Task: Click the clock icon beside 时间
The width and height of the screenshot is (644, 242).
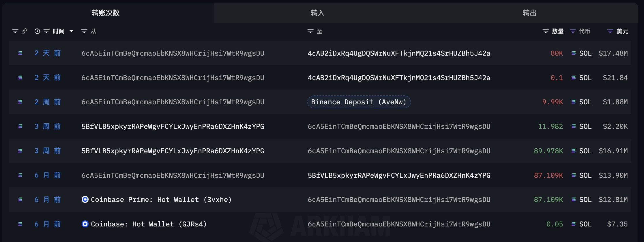Action: (37, 31)
